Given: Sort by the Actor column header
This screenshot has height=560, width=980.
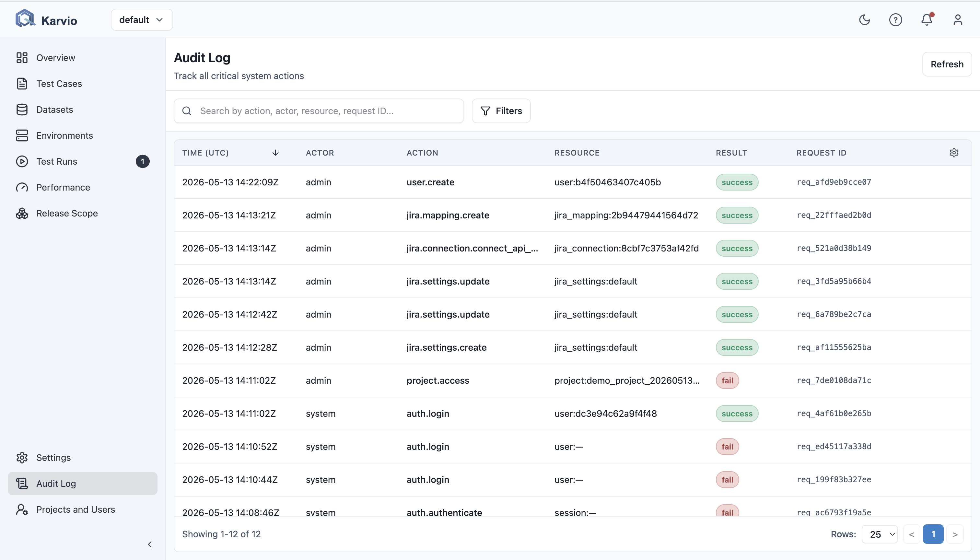Looking at the screenshot, I should [x=320, y=153].
